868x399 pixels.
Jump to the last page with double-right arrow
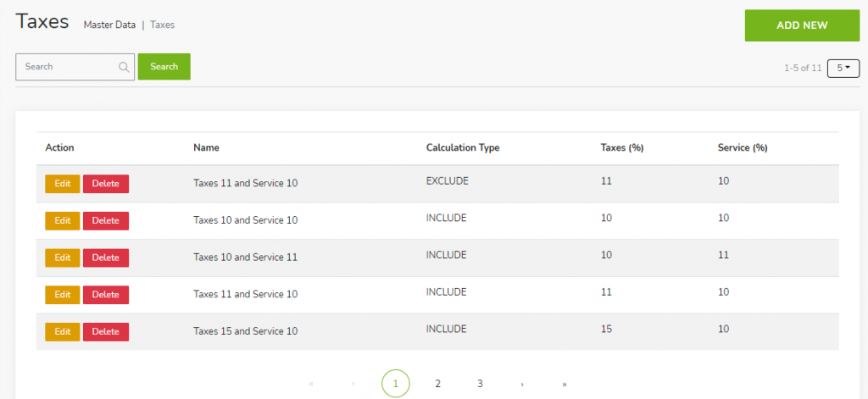point(564,384)
